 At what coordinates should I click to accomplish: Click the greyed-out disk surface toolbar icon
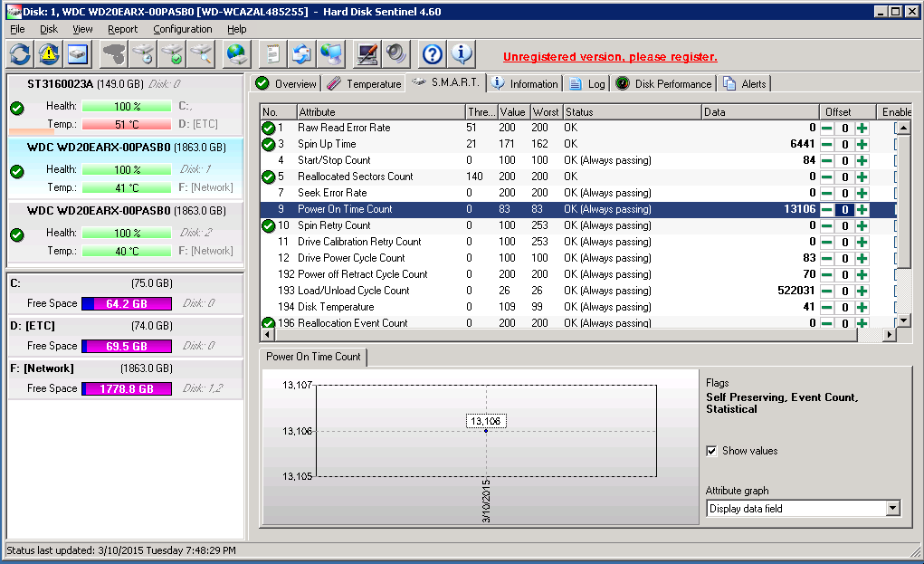coord(114,55)
